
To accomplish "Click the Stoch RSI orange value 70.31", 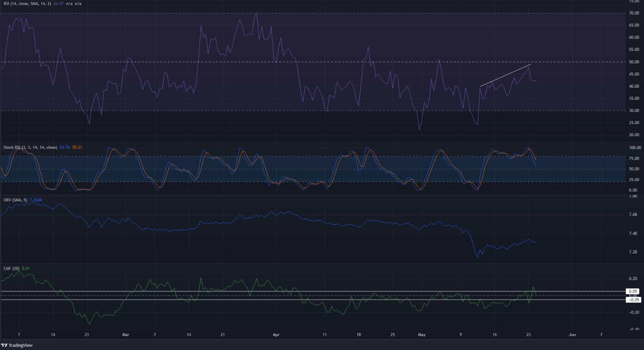I will tap(77, 148).
